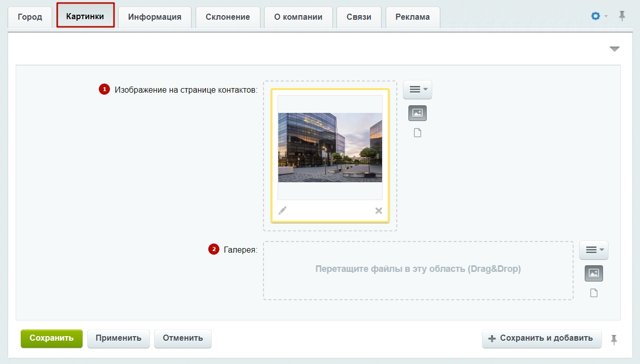Edit the contacts image with pencil icon

click(282, 211)
